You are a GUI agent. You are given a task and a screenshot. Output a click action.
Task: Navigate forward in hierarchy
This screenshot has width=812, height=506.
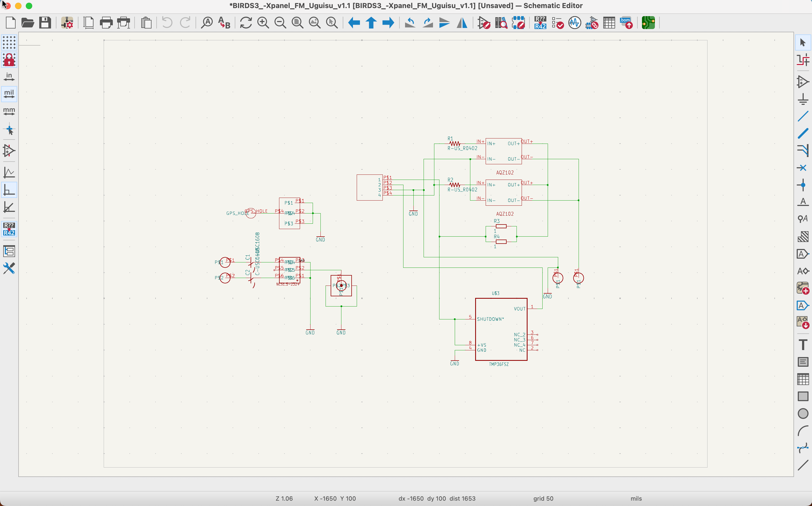[388, 23]
